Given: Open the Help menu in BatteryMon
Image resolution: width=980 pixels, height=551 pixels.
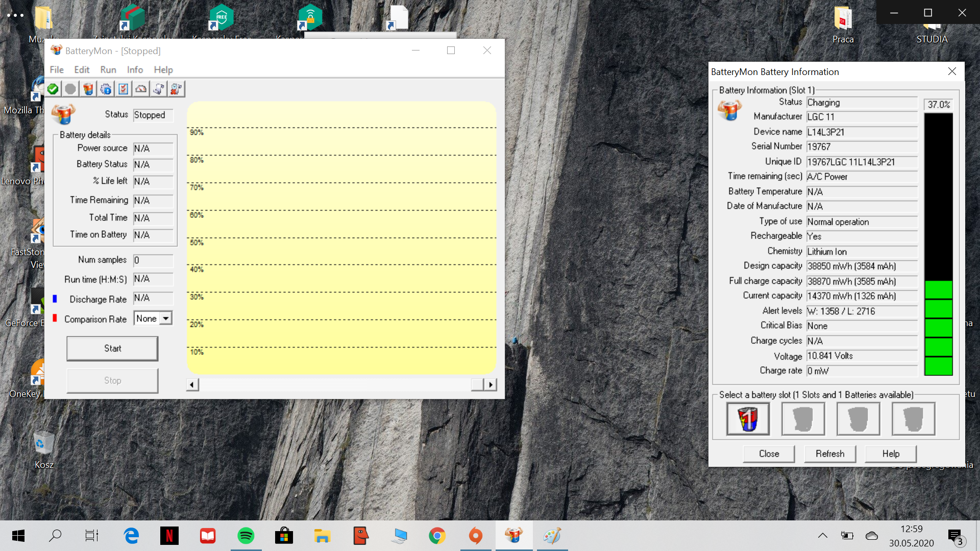Looking at the screenshot, I should tap(163, 69).
